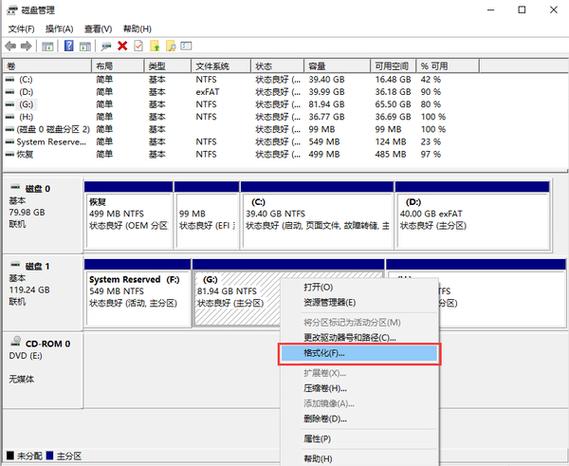
Task: Click the checkmark properties toolbar icon
Action: [x=138, y=46]
